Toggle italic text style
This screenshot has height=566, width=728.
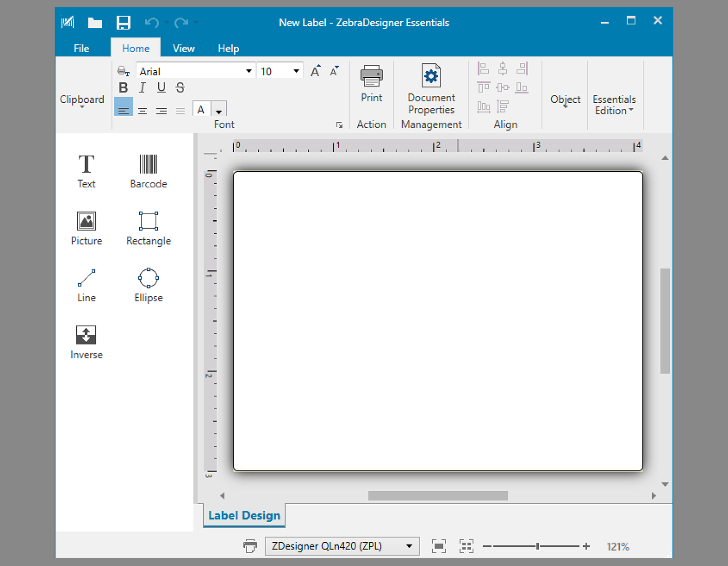(142, 88)
